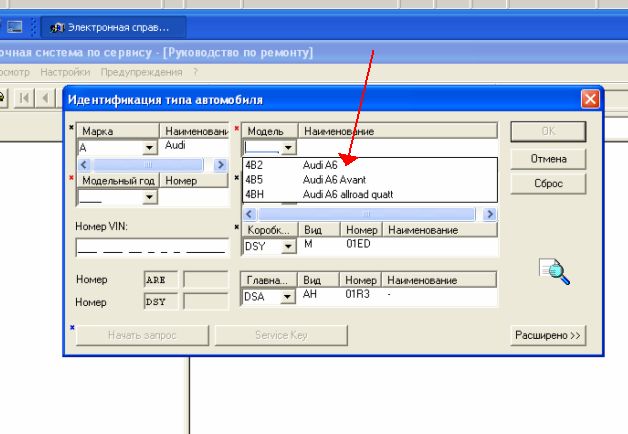
Task: Click the Марка column header
Action: coord(118,131)
